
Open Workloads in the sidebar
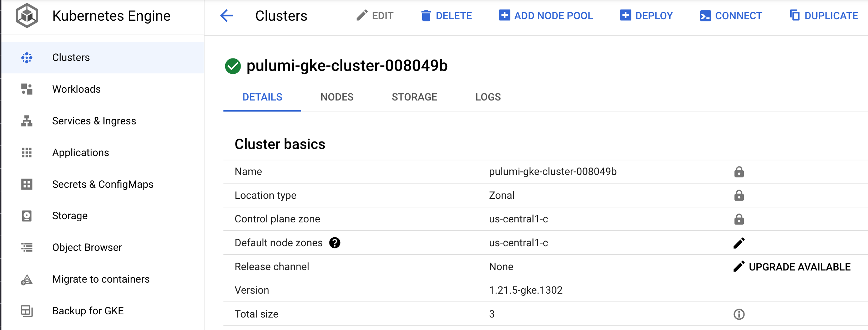[x=103, y=89]
